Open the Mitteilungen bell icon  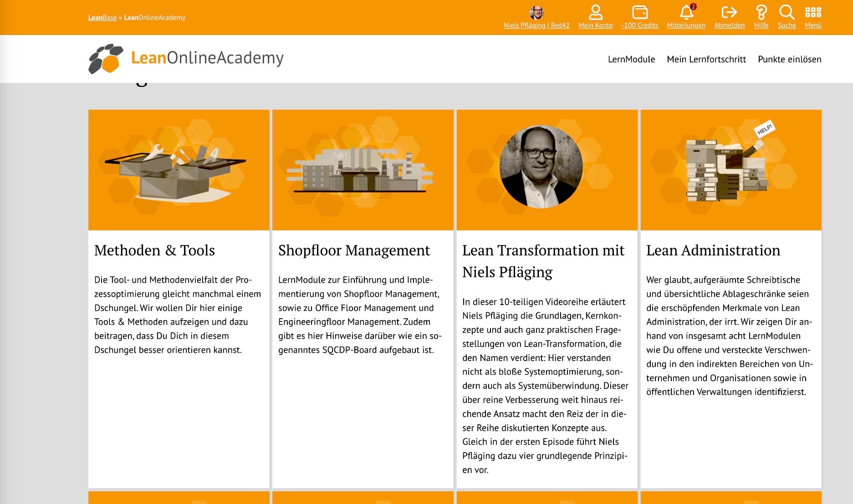[686, 12]
